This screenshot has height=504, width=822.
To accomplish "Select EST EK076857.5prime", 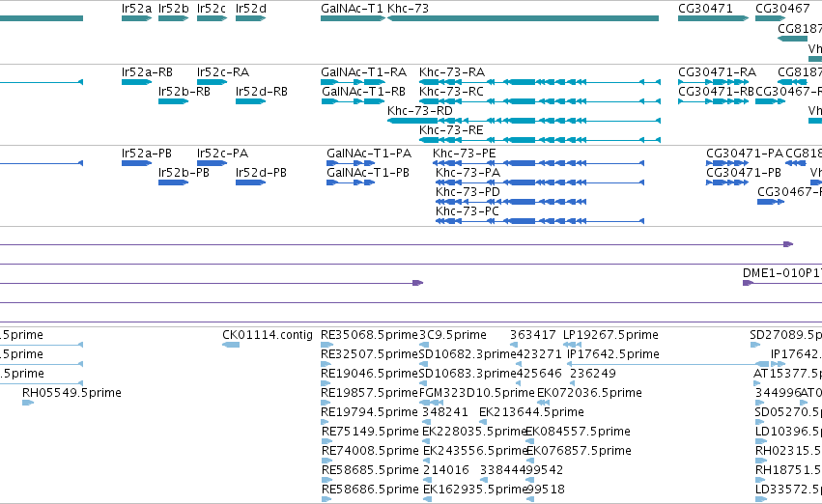I will 530,461.
